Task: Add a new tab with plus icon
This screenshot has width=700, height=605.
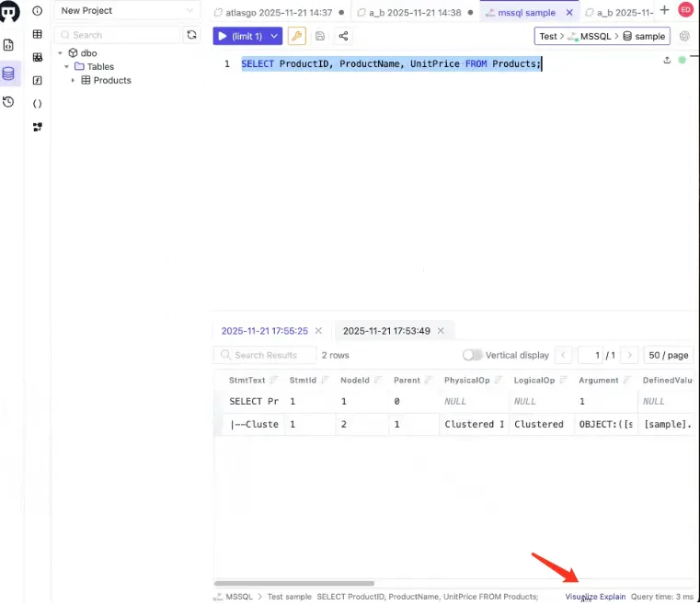Action: 664,10
